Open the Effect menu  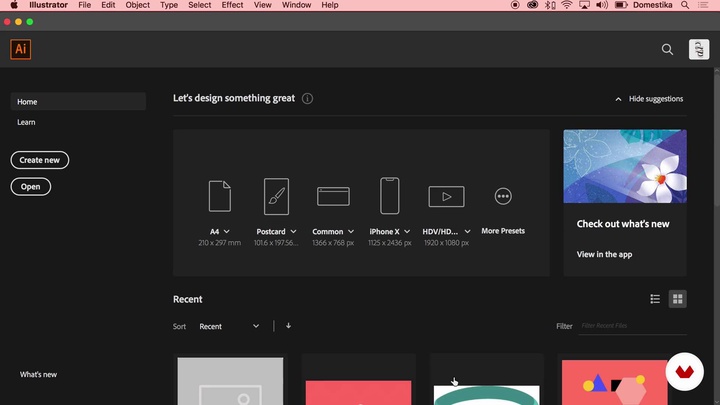pos(232,5)
